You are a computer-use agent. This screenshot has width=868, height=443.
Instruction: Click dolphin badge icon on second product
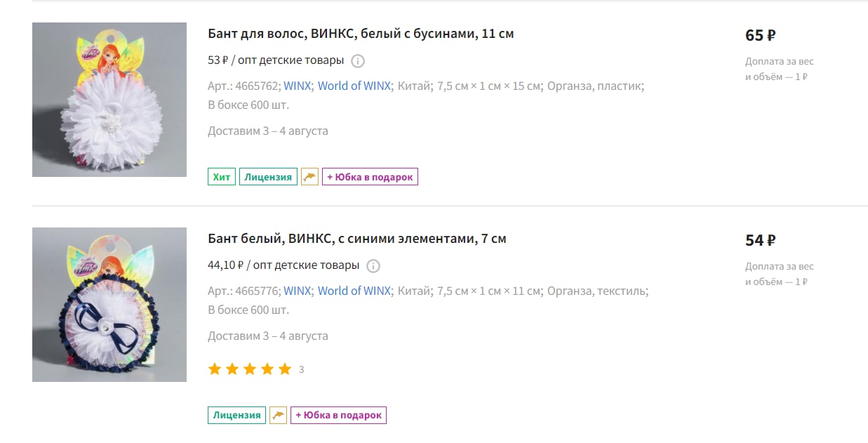279,415
